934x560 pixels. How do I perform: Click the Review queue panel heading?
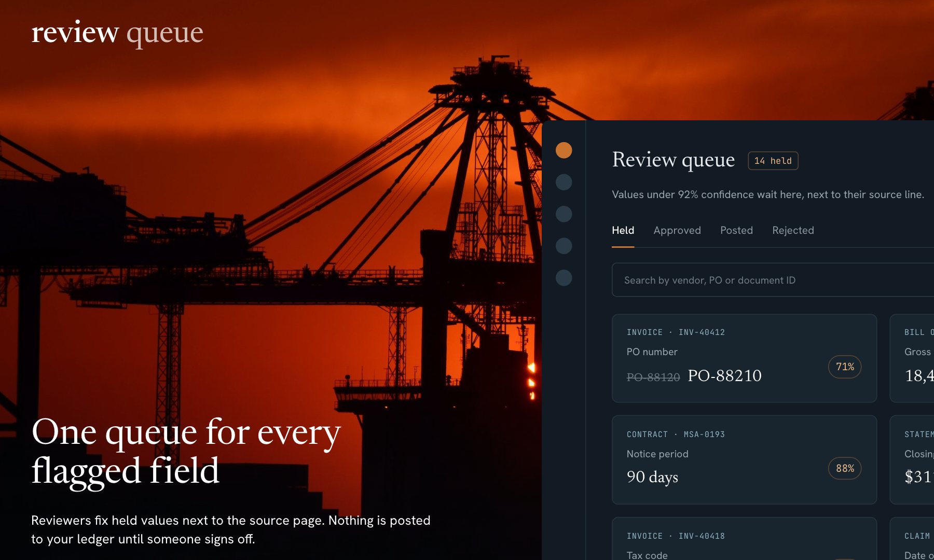tap(673, 160)
